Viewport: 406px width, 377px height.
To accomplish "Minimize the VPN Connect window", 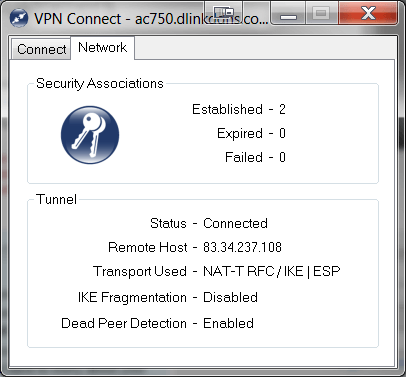I will click(288, 14).
